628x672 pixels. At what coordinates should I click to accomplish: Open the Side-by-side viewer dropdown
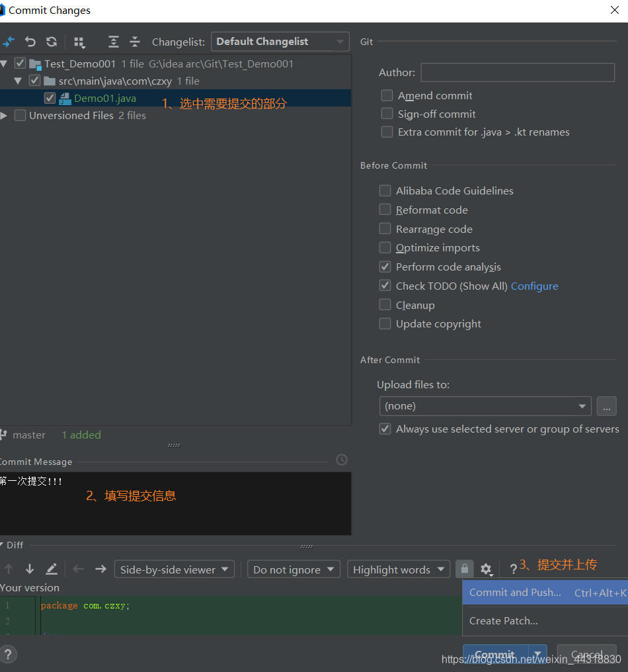tap(175, 569)
